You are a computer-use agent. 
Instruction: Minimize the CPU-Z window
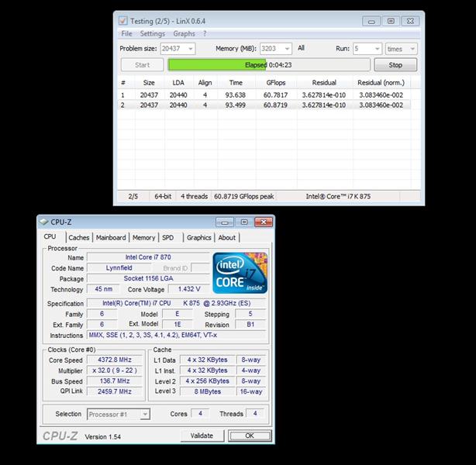click(225, 222)
